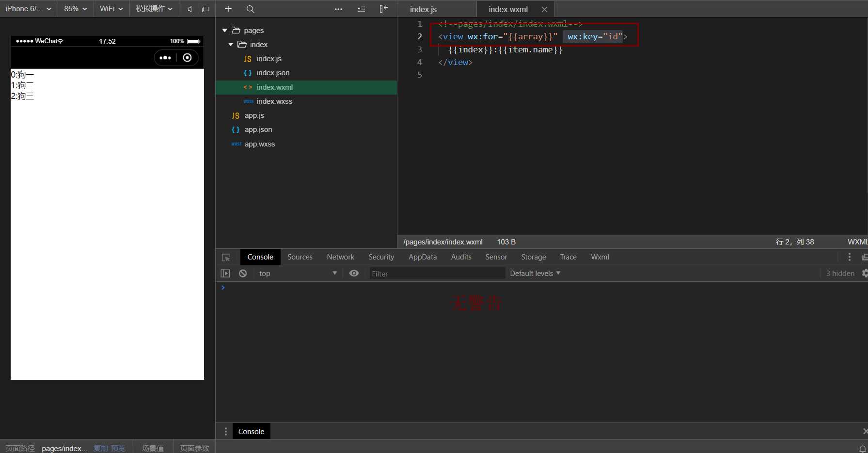
Task: Switch to the Audits tab
Action: [461, 257]
